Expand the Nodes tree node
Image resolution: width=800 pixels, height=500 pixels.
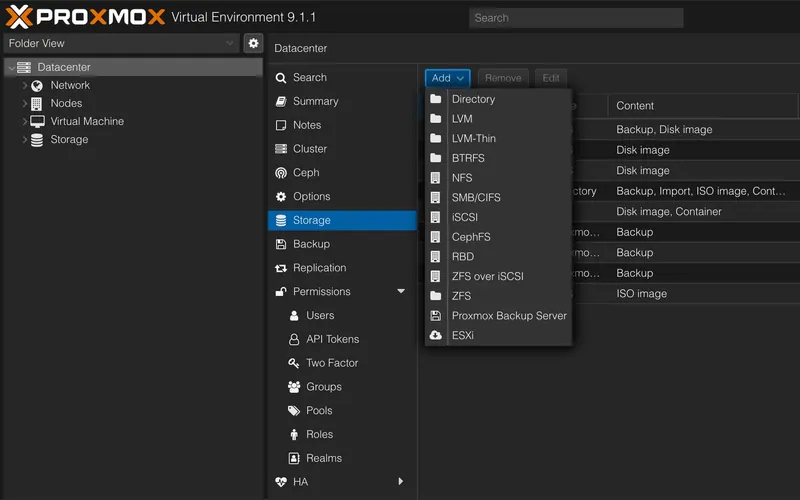coord(24,104)
